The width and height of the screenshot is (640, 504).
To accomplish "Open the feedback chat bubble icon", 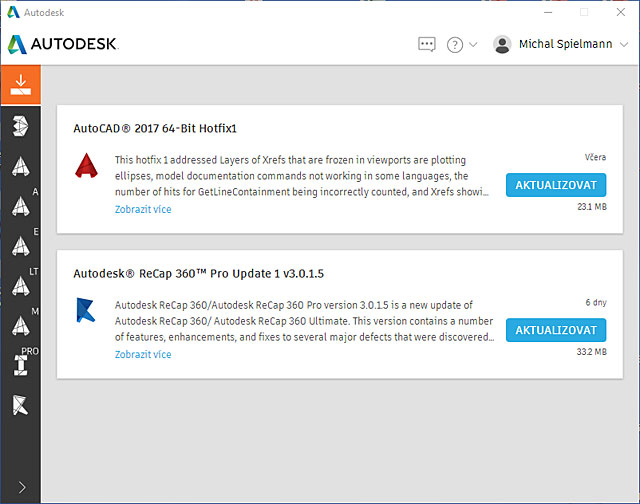I will click(427, 44).
